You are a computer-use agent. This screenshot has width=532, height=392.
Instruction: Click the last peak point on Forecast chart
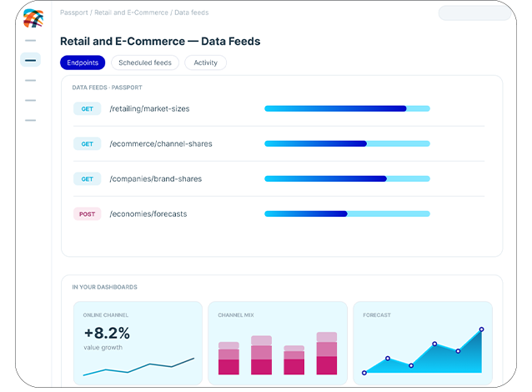[x=481, y=329]
